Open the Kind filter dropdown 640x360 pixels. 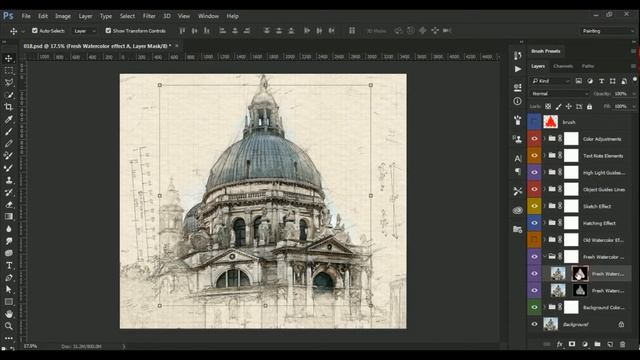(550, 81)
